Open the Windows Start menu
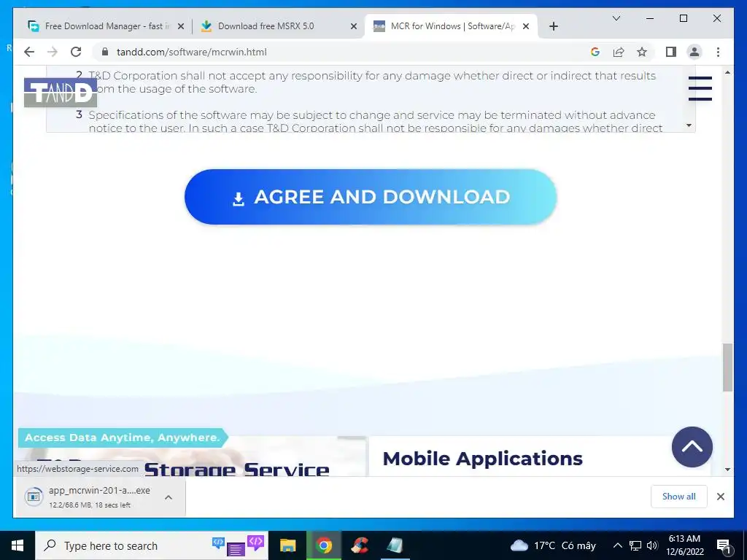Viewport: 747px width, 560px height. coord(18,545)
